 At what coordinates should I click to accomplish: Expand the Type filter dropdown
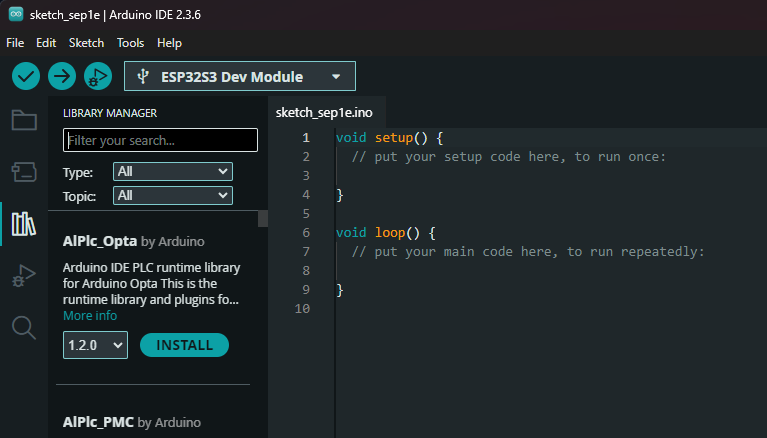[x=173, y=172]
